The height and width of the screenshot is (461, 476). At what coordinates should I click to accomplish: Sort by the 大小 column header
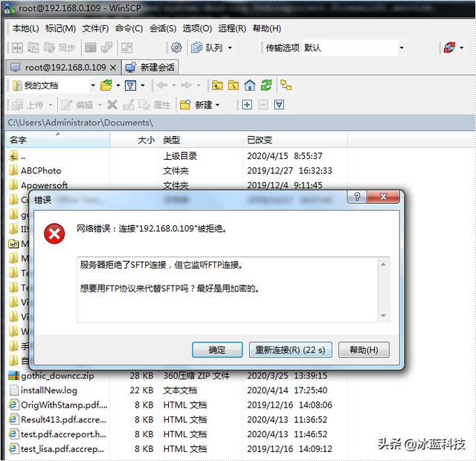click(x=134, y=140)
